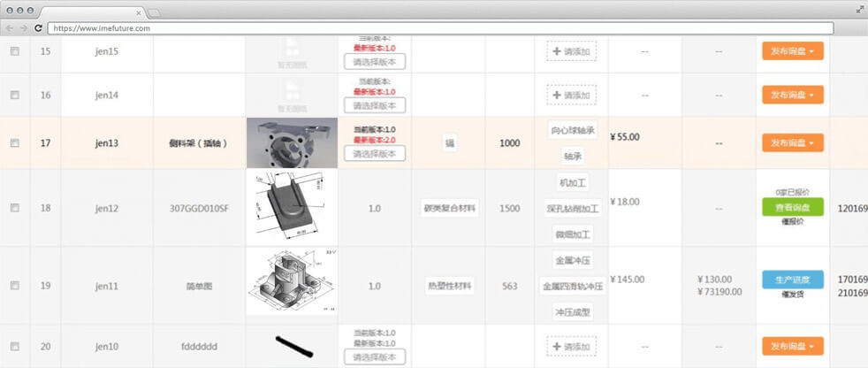Click the 0家已报价 status text
Viewport: 868px width, 368px height.
click(x=793, y=192)
